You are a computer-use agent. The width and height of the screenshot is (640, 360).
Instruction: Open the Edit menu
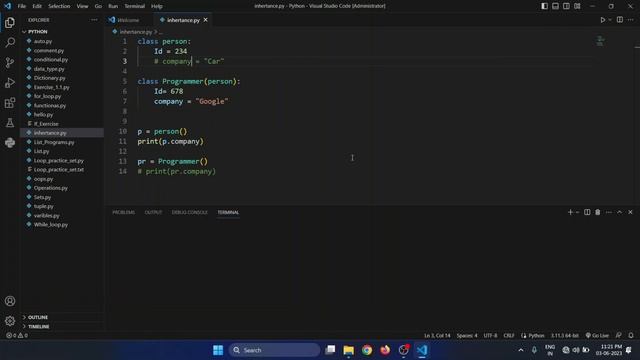click(x=37, y=6)
